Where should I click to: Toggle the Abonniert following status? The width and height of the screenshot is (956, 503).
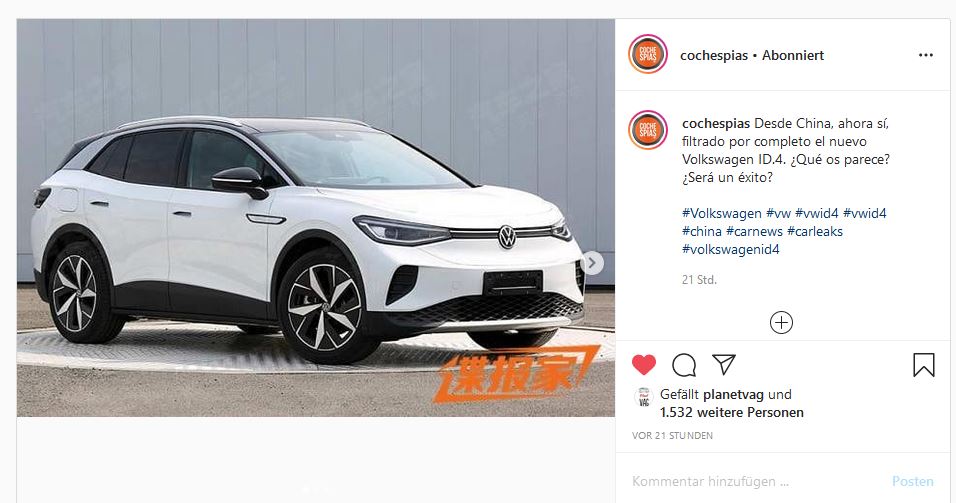[x=793, y=55]
